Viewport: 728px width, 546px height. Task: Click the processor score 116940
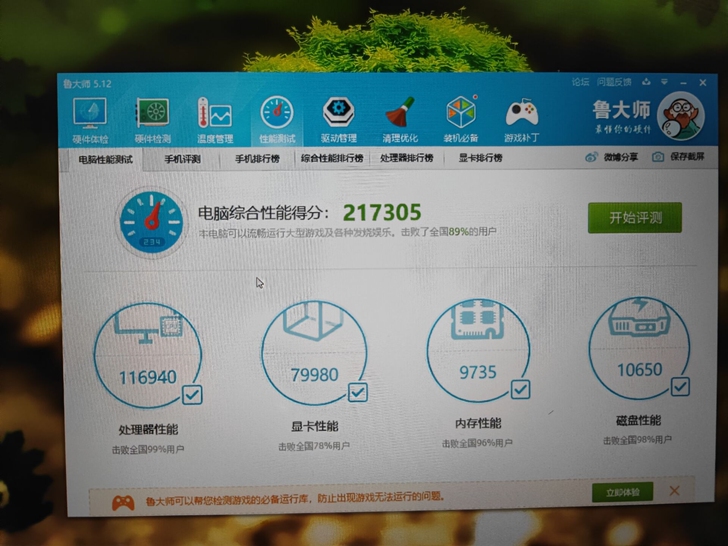(148, 377)
